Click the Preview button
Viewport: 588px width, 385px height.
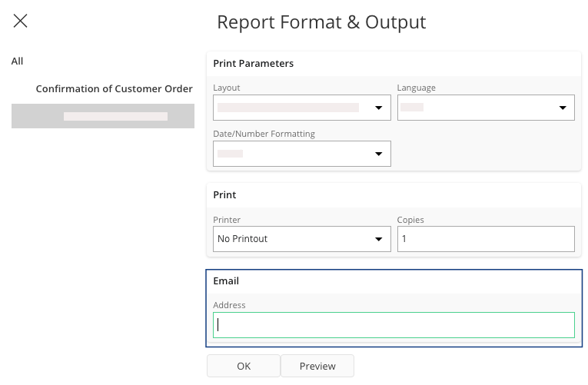(x=317, y=367)
